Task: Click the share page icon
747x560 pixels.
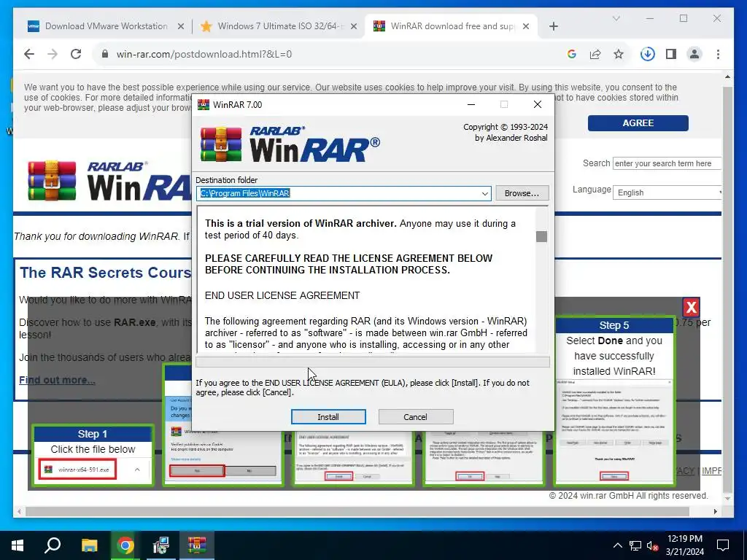Action: tap(595, 54)
